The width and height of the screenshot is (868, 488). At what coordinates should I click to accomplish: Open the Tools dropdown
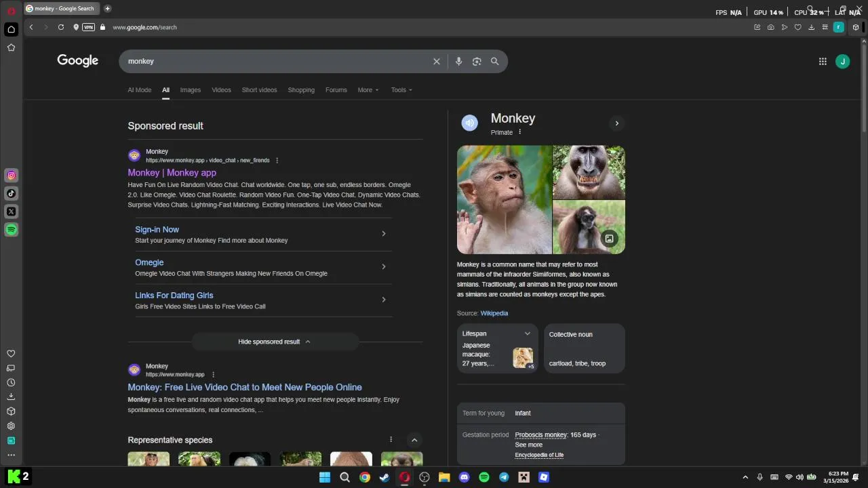(401, 89)
